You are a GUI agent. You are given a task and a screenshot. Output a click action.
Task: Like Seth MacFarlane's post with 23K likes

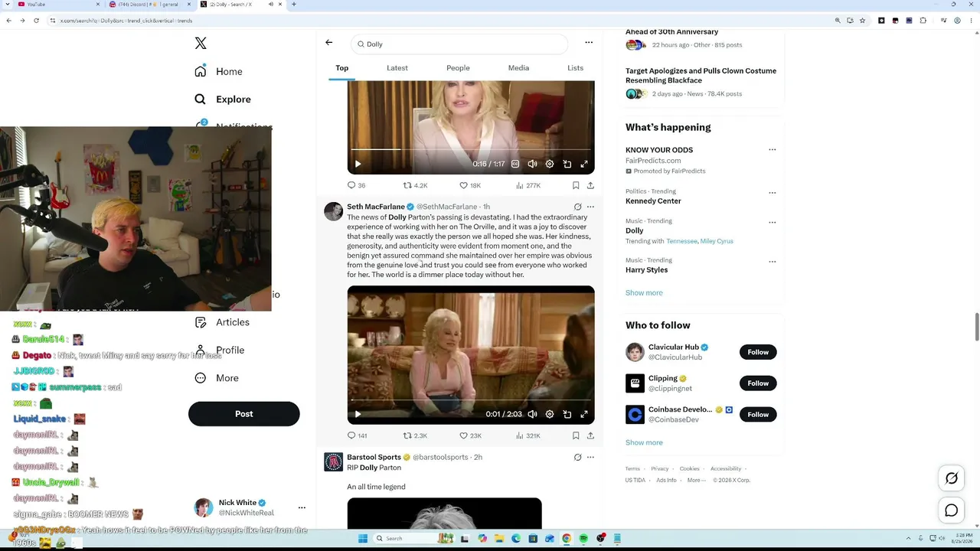[x=470, y=435]
